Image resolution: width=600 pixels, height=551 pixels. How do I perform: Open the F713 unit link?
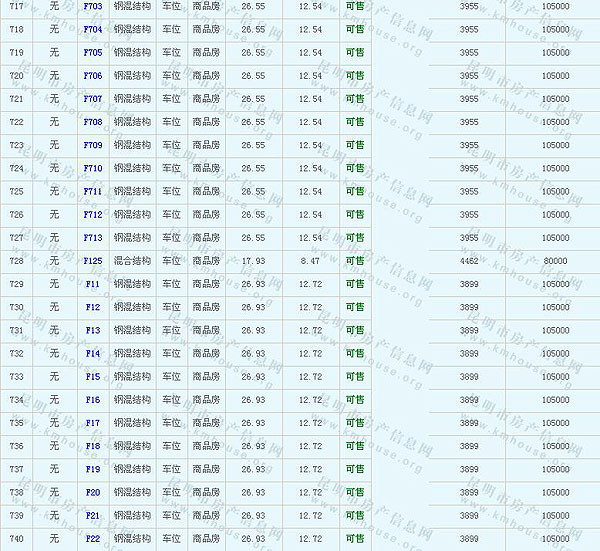(x=93, y=237)
